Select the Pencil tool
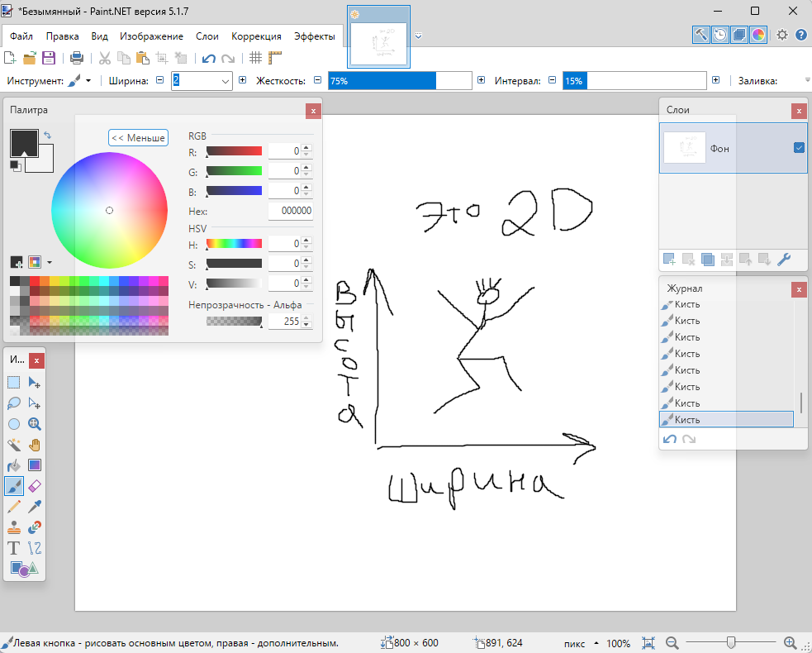This screenshot has height=653, width=812. (x=14, y=507)
